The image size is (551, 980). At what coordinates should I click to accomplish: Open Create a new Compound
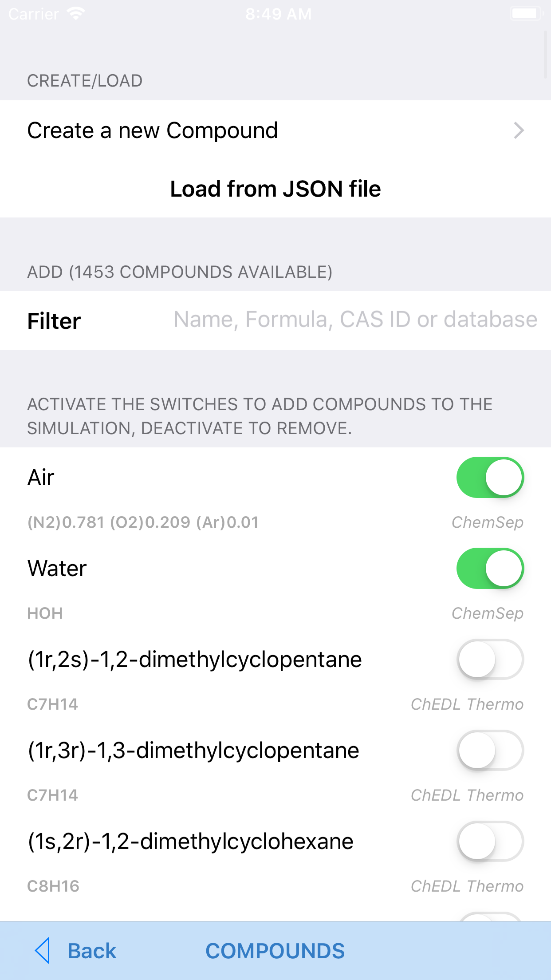(153, 130)
